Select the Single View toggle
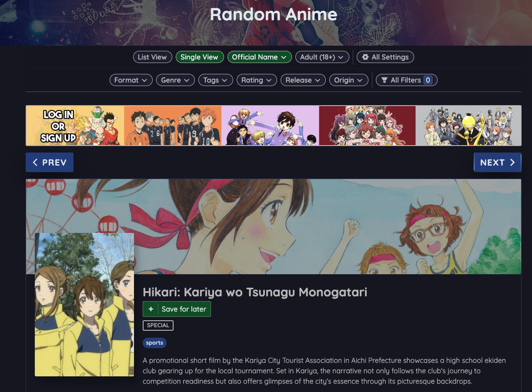Screen dimensions: 532x392 point(200,57)
